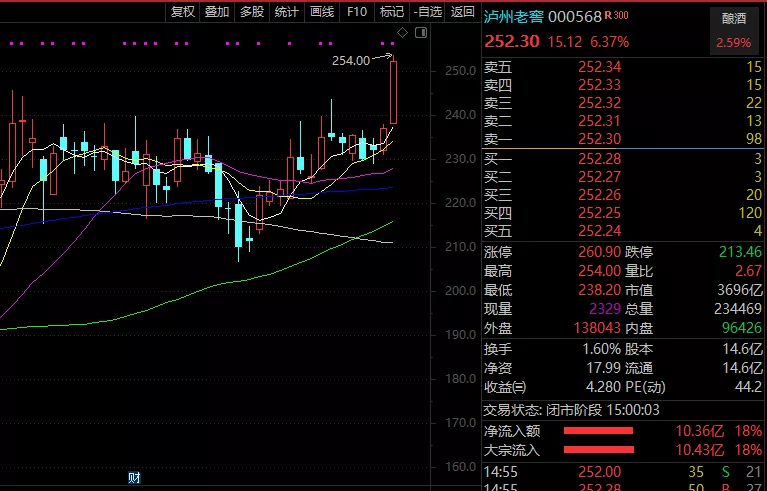Toggle 复权 price adjustment in toolbar
The height and width of the screenshot is (491, 767).
tap(183, 12)
